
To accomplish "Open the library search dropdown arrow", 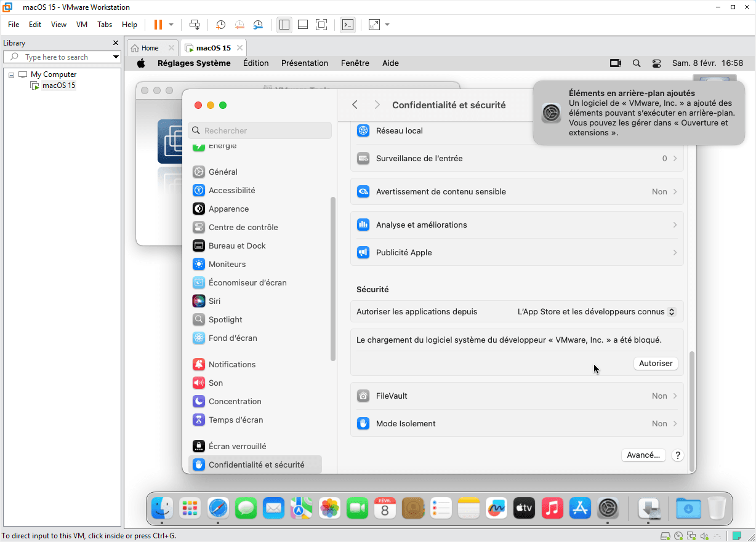I will [x=116, y=57].
